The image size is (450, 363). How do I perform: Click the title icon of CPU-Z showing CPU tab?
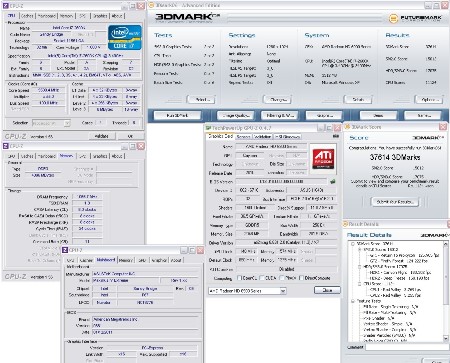pos(5,6)
